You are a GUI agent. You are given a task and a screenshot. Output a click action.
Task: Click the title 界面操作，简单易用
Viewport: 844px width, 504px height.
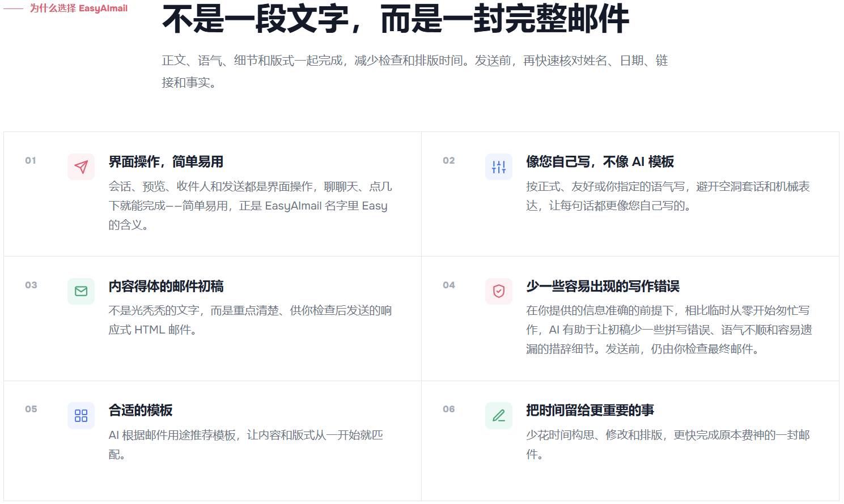[166, 162]
